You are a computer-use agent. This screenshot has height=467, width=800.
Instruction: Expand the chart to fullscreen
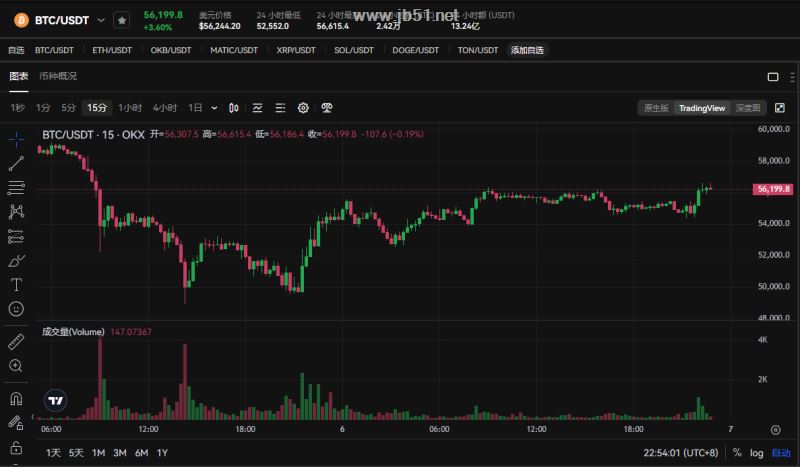(780, 108)
